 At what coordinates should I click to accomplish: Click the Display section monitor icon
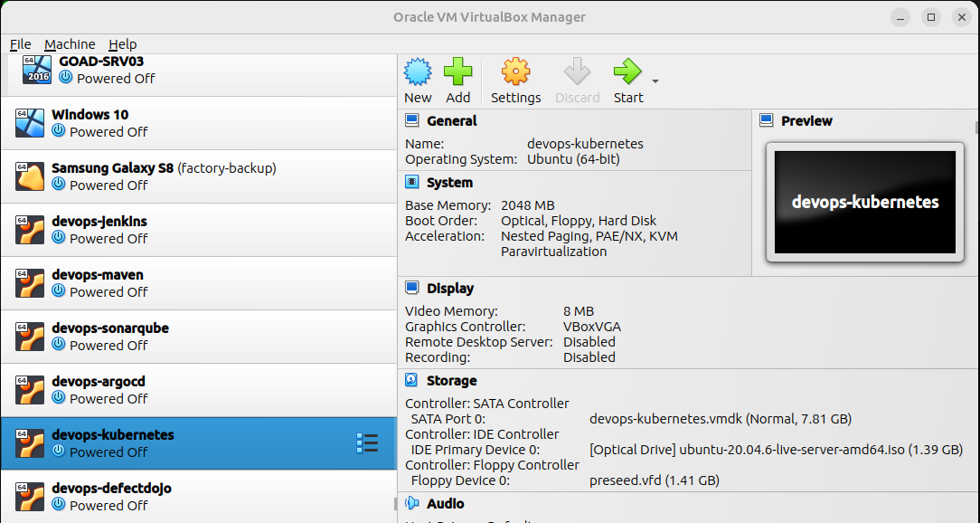[x=412, y=288]
